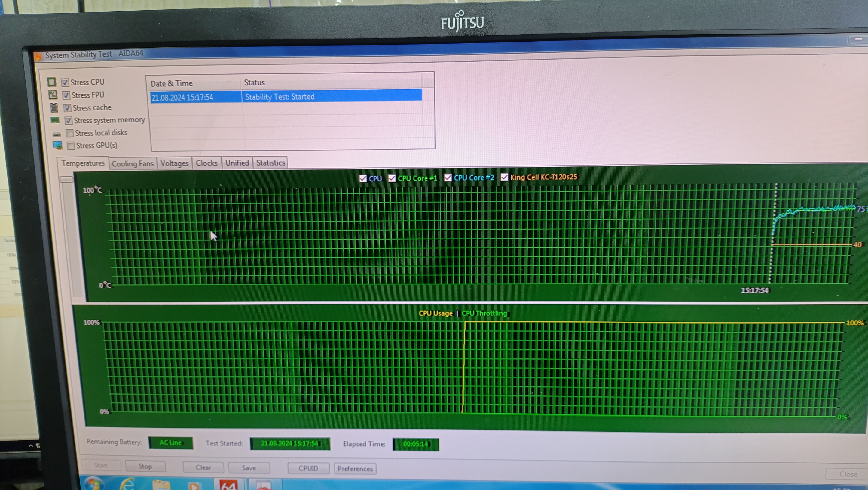The image size is (868, 490).
Task: Open the Clocks tab
Action: pos(206,163)
